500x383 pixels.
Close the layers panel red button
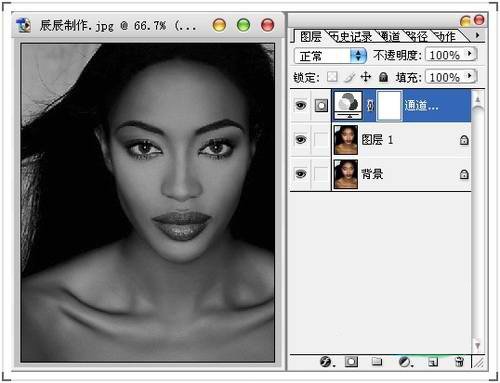pyautogui.click(x=479, y=20)
